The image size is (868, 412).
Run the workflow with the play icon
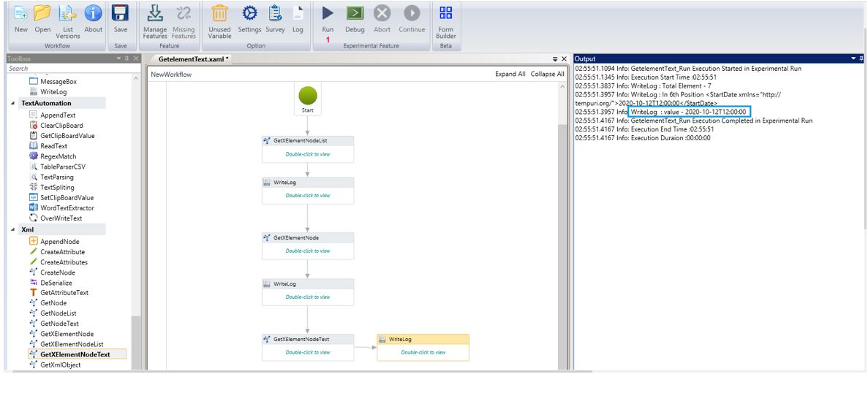pos(328,14)
